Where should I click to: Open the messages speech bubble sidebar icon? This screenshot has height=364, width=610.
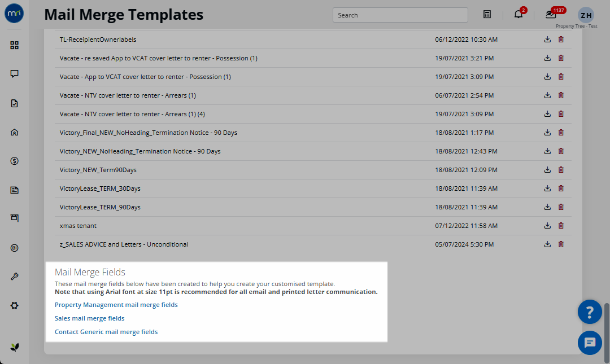point(14,74)
